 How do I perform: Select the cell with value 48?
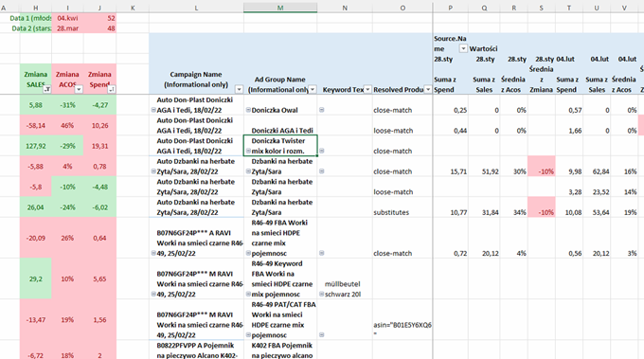pos(99,28)
